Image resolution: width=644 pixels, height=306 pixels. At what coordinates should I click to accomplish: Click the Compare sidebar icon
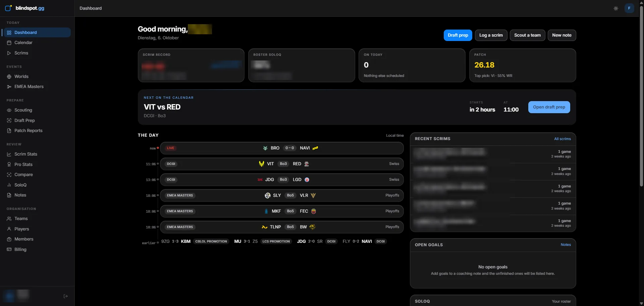coord(9,175)
